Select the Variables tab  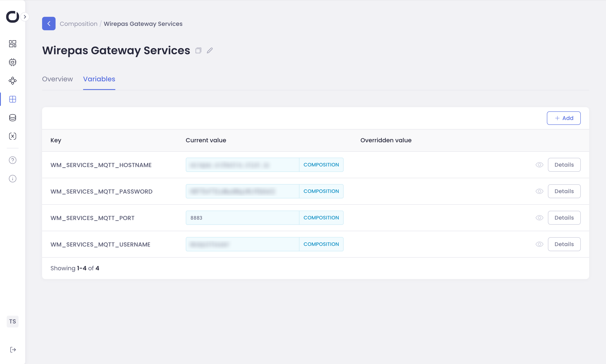point(99,79)
